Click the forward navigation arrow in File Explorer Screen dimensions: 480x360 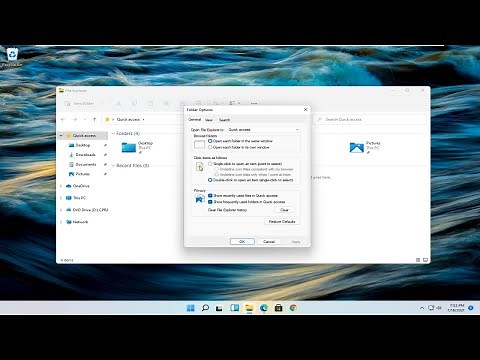click(x=75, y=119)
